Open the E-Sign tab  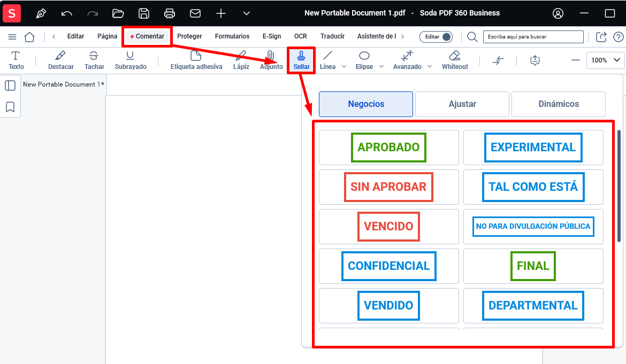pyautogui.click(x=272, y=36)
